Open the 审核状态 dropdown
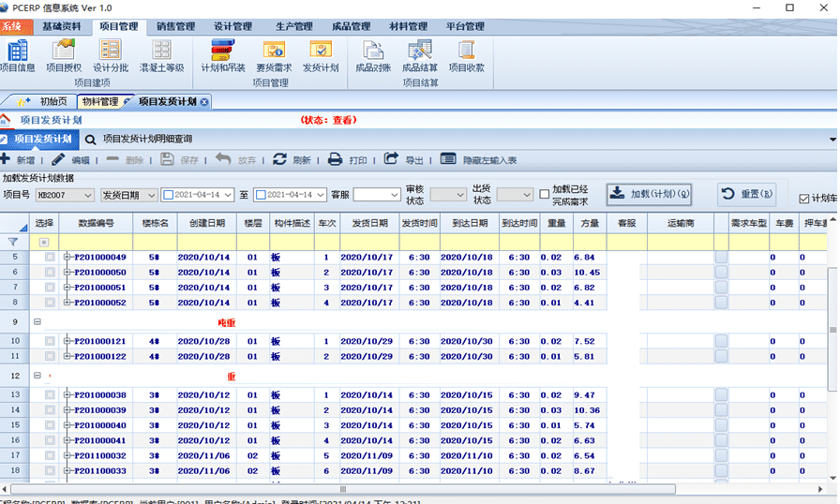The height and width of the screenshot is (504, 840). (x=460, y=195)
